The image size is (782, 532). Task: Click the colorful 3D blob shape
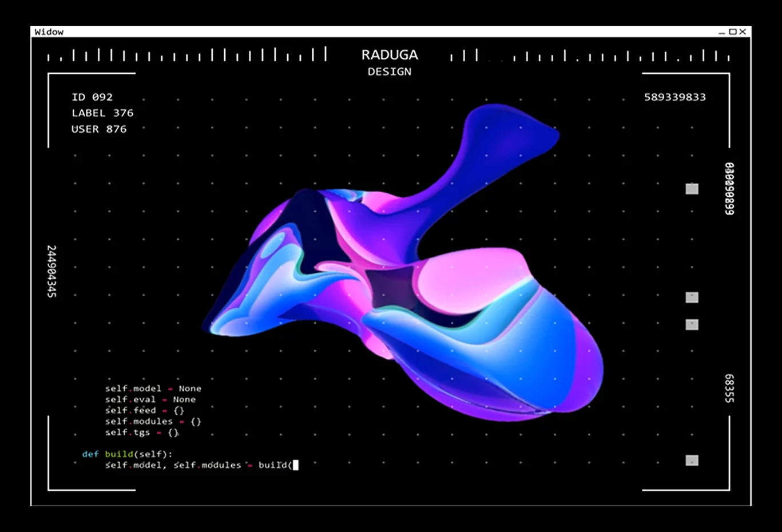click(403, 263)
